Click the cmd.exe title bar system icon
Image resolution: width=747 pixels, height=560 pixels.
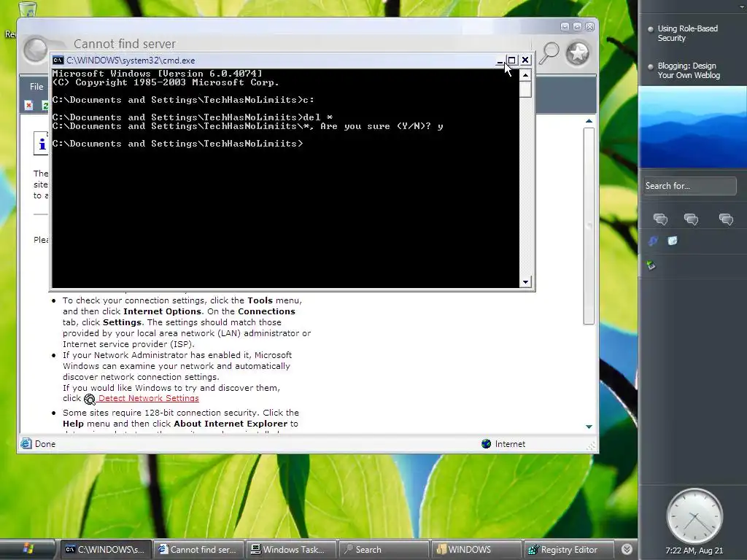58,60
